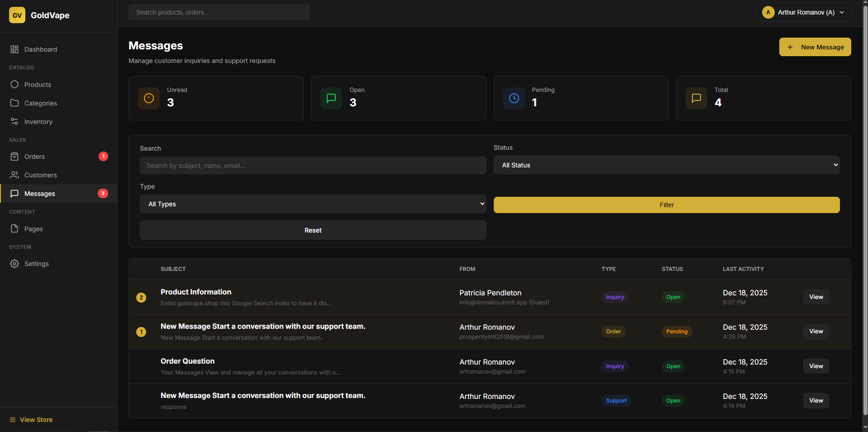Click the Total messages chat bubble icon

pos(696,98)
